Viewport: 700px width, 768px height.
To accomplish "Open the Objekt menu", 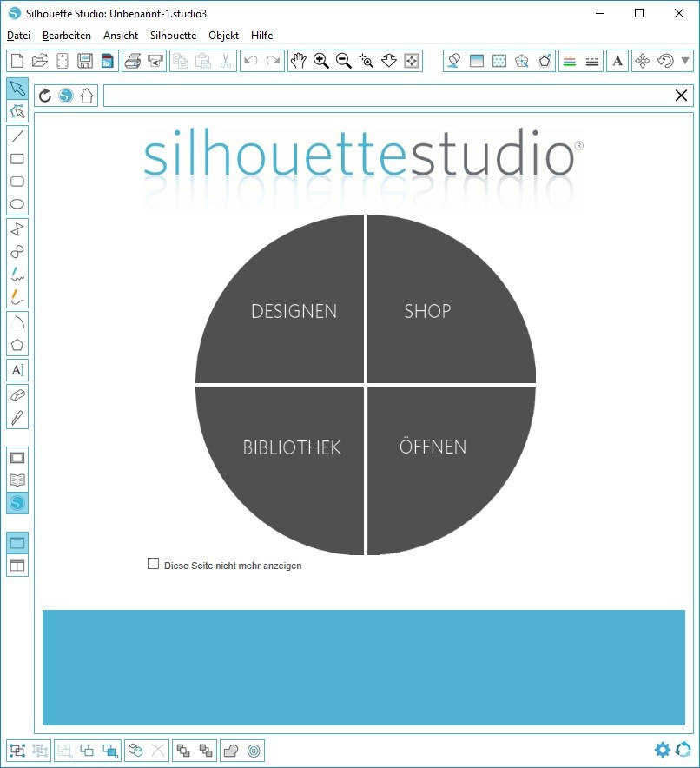I will [224, 36].
